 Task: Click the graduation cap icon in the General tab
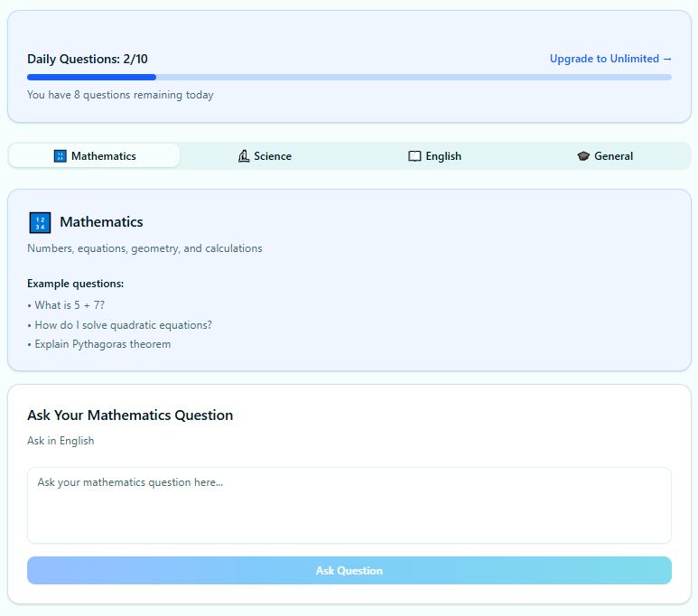click(x=583, y=156)
